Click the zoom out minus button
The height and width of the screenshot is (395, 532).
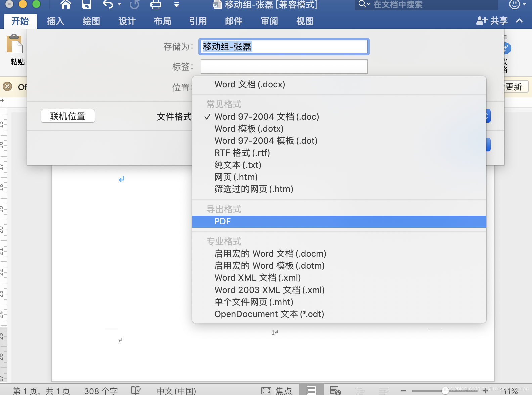[x=404, y=391]
